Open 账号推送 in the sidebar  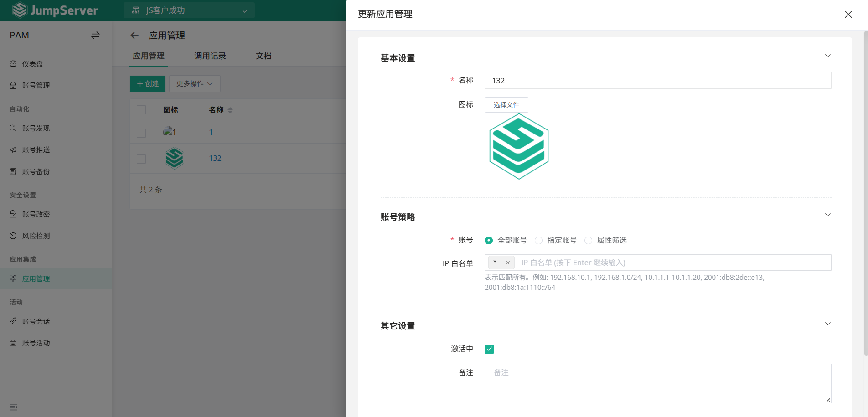click(x=56, y=149)
